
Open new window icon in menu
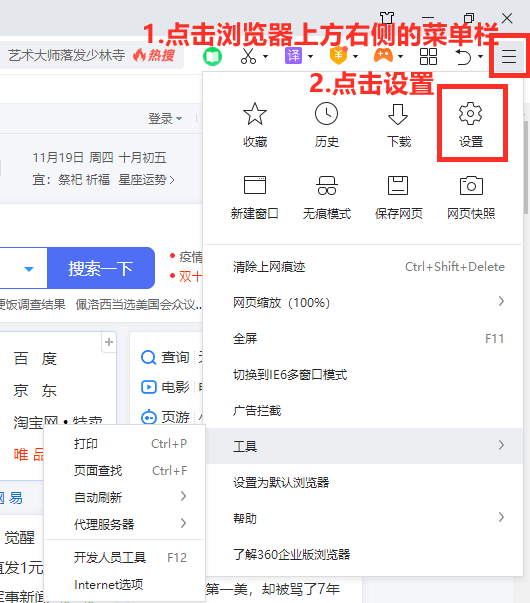tap(255, 185)
